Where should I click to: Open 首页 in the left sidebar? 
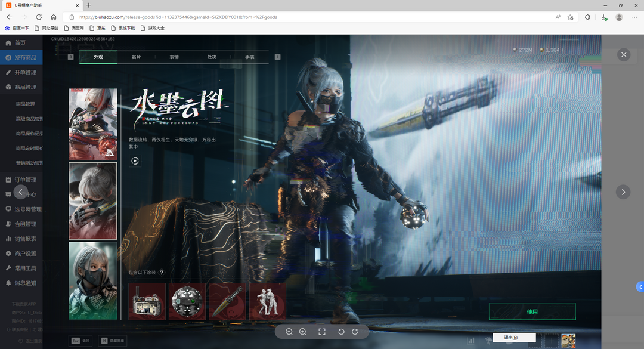coord(20,43)
